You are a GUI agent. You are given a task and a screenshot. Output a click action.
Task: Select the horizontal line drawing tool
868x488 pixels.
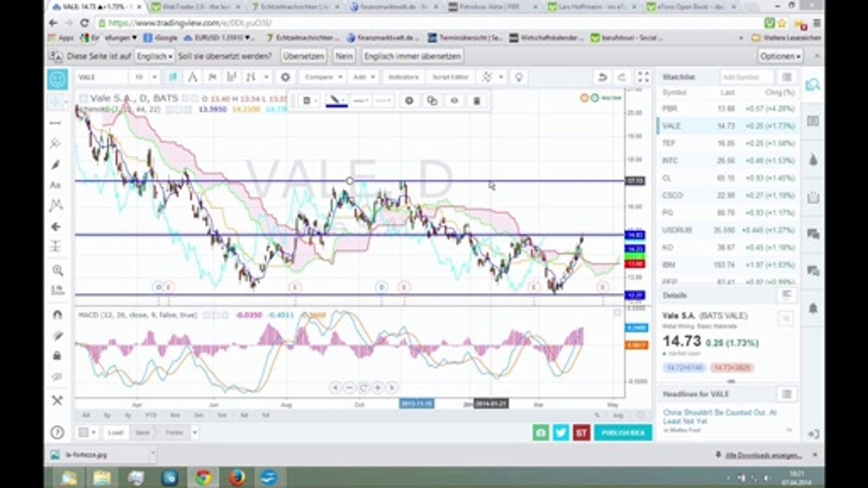click(56, 123)
